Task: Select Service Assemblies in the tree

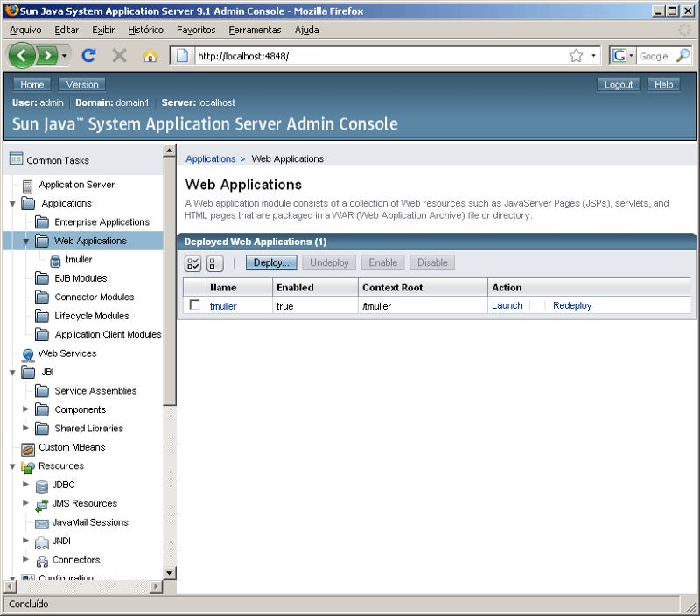Action: 95,391
